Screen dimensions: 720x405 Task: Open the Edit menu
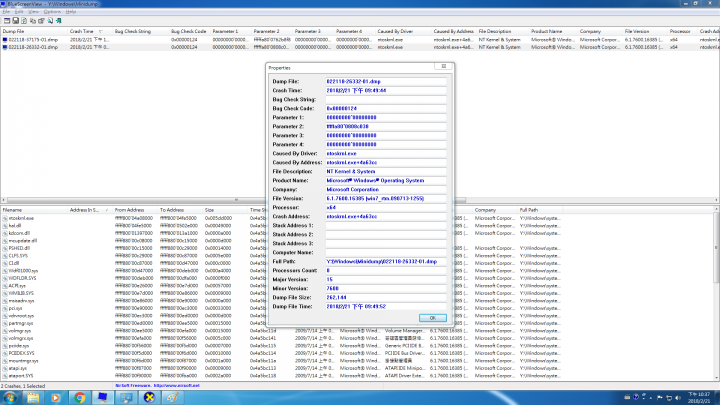click(x=19, y=11)
